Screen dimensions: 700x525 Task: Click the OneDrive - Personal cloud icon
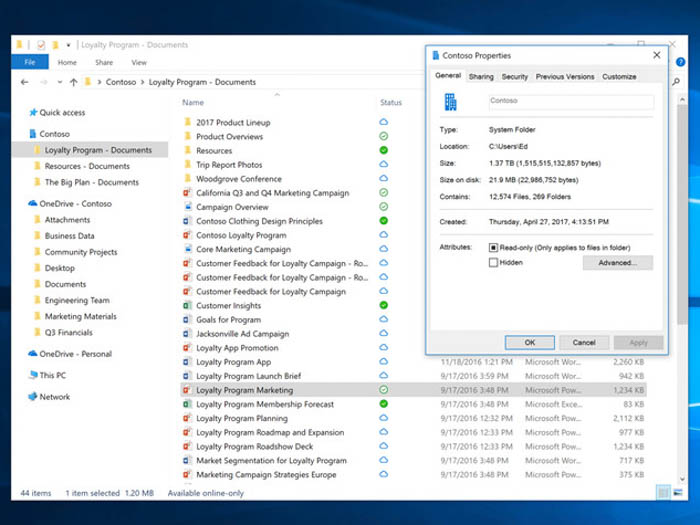pyautogui.click(x=33, y=354)
